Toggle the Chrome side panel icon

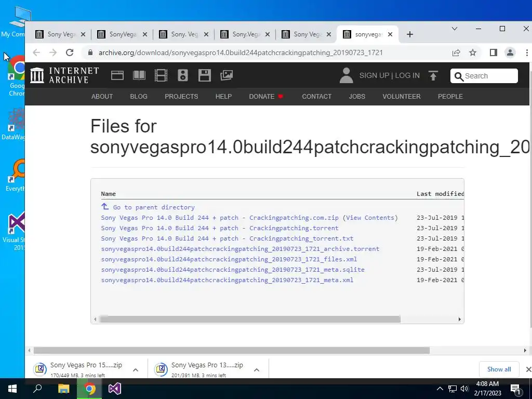494,52
